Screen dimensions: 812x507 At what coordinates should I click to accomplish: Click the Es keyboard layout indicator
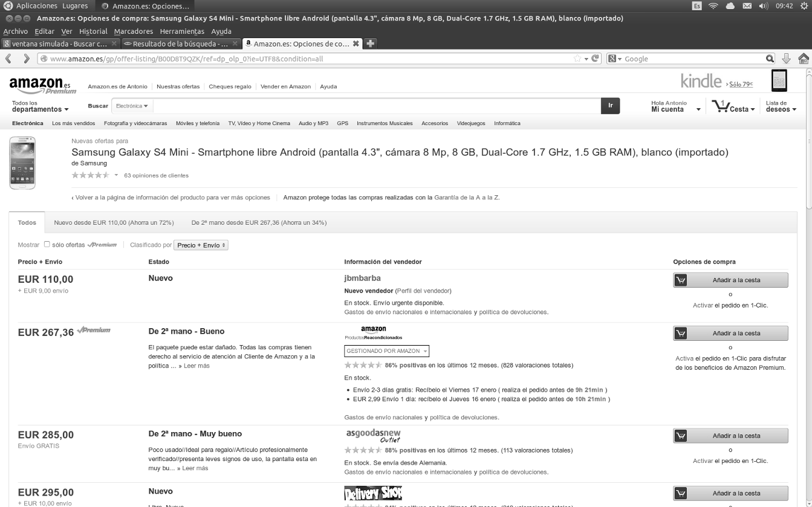coord(697,6)
